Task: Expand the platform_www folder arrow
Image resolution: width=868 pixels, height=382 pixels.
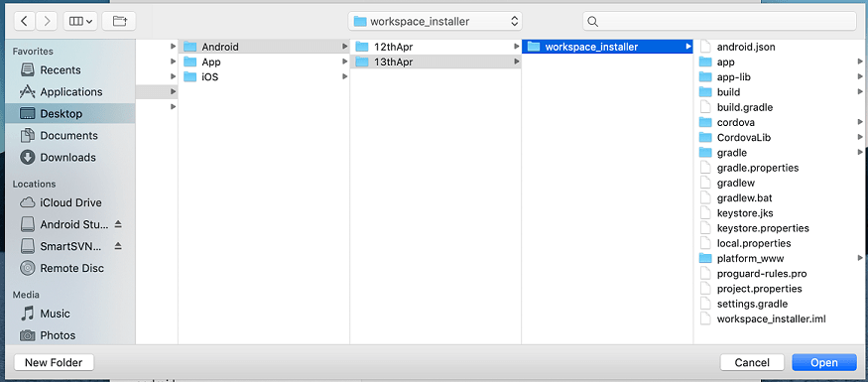Action: point(860,258)
